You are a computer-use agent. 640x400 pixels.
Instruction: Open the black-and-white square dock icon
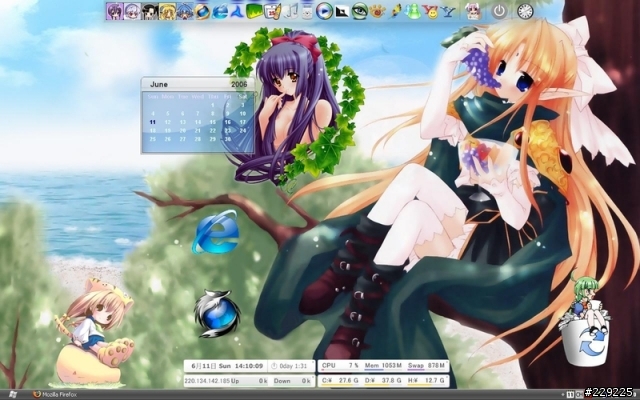click(x=342, y=11)
